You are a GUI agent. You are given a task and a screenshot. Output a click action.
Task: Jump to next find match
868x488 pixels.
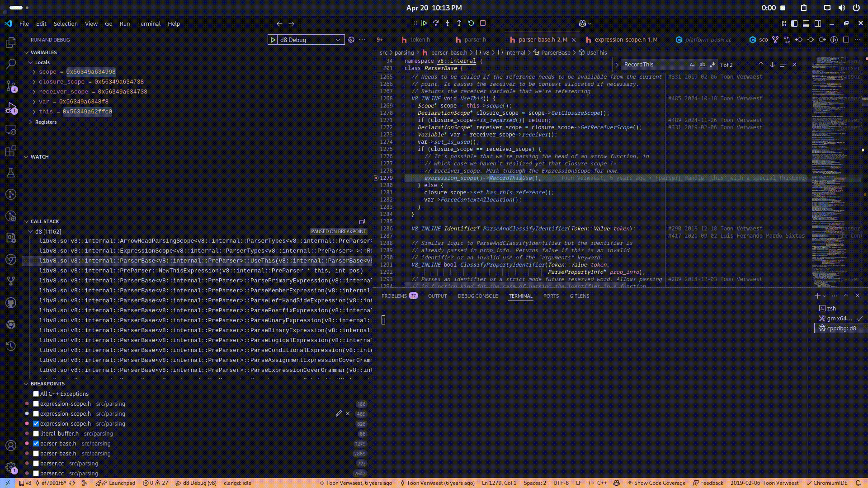click(x=772, y=65)
